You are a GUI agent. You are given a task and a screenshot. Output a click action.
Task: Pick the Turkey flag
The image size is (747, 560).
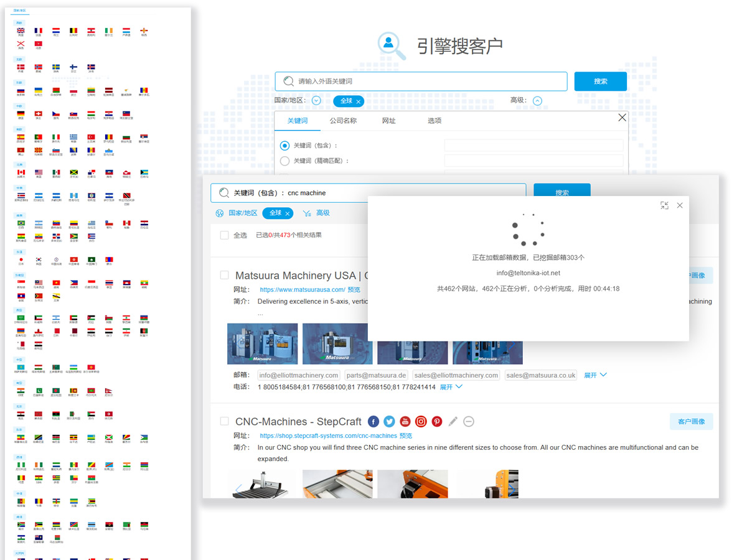click(91, 137)
